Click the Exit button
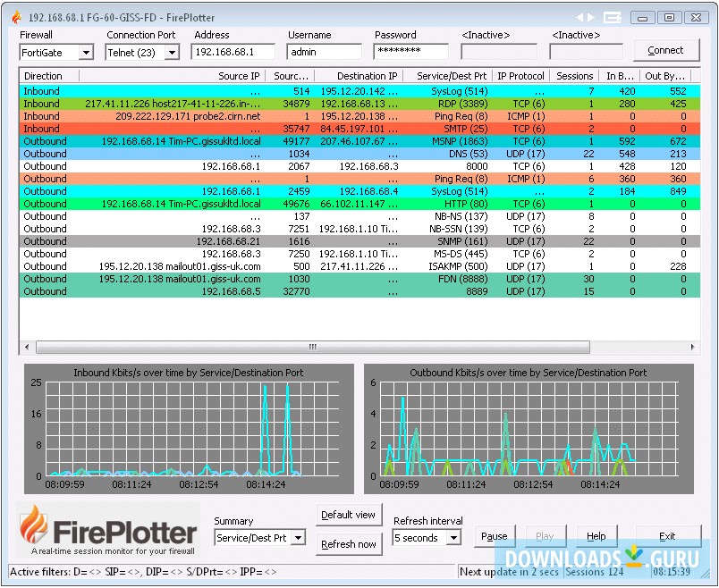Image resolution: width=719 pixels, height=588 pixels. (x=668, y=536)
